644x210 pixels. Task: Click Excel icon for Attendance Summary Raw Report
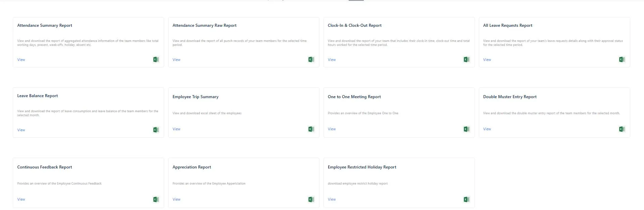click(x=311, y=60)
